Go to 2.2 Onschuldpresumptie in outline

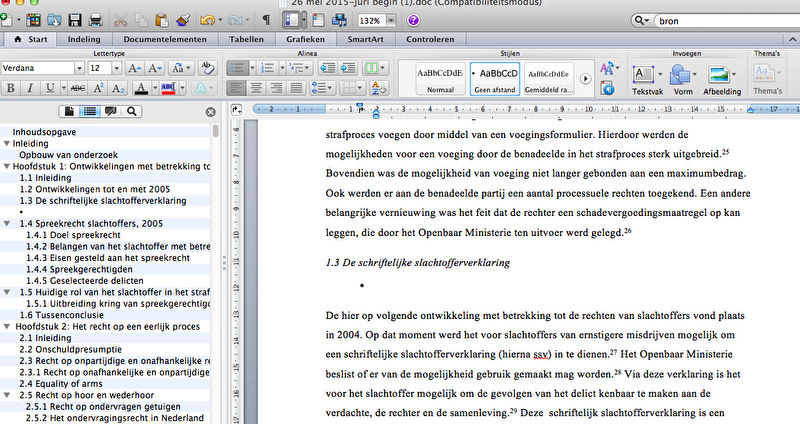pyautogui.click(x=68, y=349)
